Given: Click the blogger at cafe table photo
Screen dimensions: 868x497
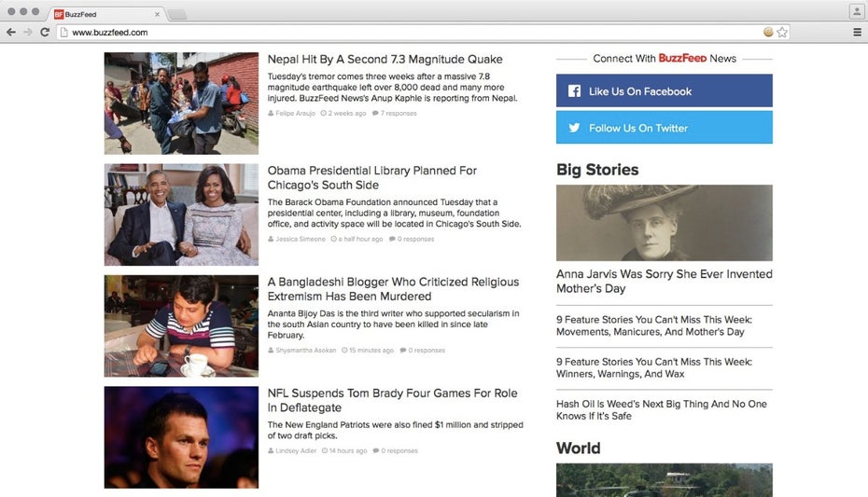Looking at the screenshot, I should [x=181, y=326].
